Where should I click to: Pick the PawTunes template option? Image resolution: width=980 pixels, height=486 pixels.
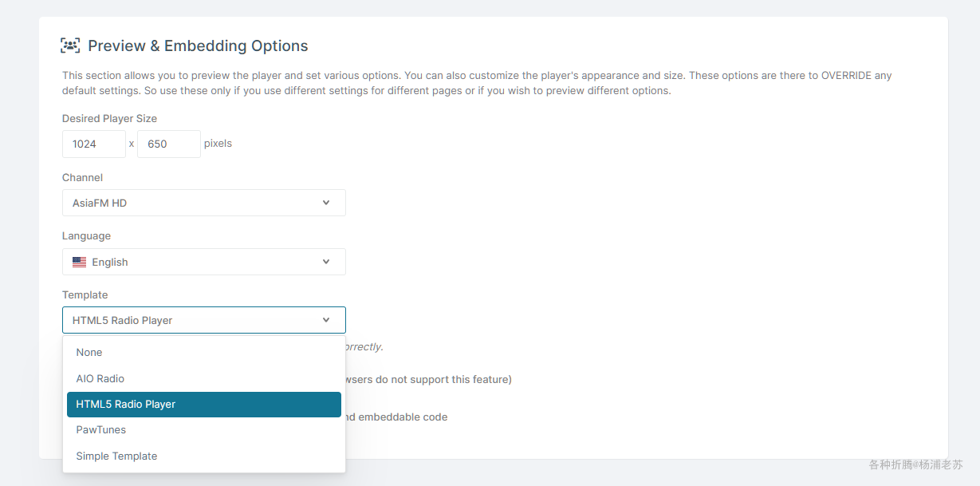(x=101, y=429)
